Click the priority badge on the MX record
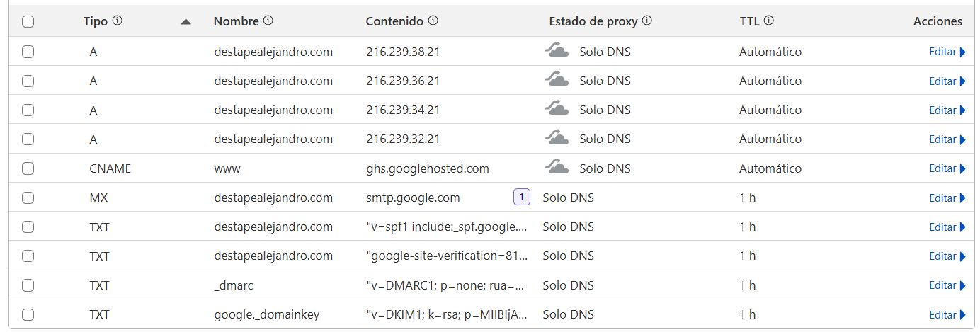The height and width of the screenshot is (332, 980). [x=521, y=198]
